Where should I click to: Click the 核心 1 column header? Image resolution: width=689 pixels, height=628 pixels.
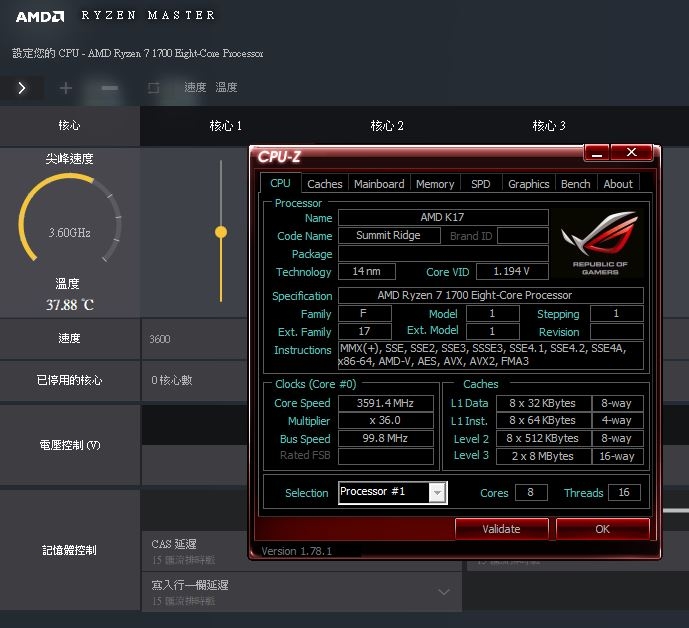225,126
